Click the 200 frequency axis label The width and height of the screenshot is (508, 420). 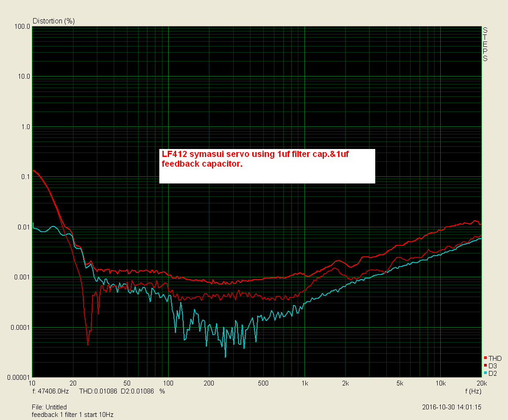click(x=209, y=383)
